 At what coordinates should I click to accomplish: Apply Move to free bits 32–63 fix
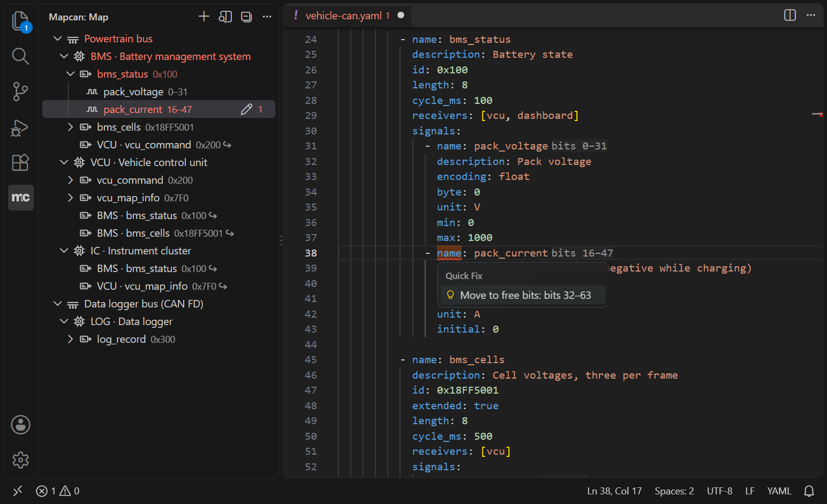[523, 295]
